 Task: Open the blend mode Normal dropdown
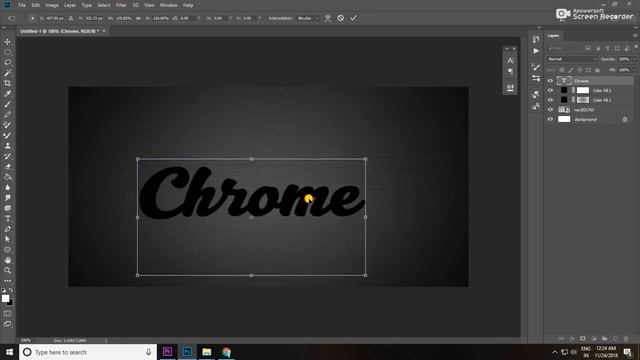point(571,59)
